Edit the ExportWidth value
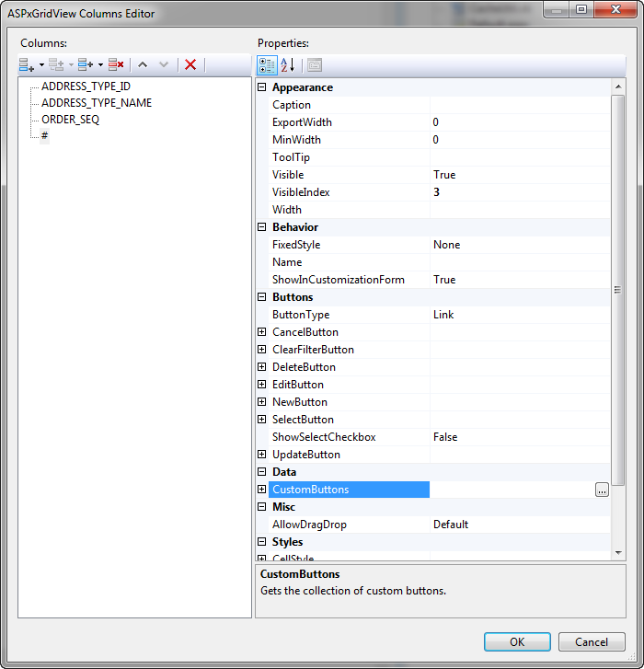This screenshot has height=669, width=644. (520, 122)
